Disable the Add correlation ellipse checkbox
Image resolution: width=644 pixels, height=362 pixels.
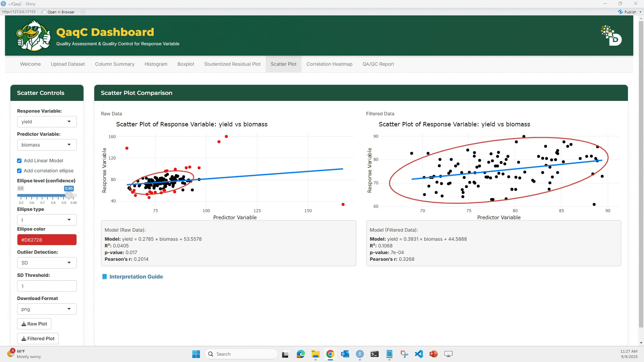[x=19, y=171]
